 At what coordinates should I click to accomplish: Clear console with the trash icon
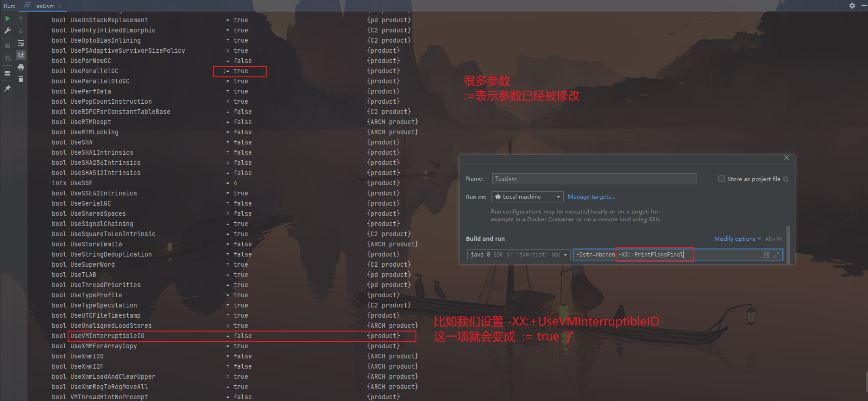tap(21, 79)
